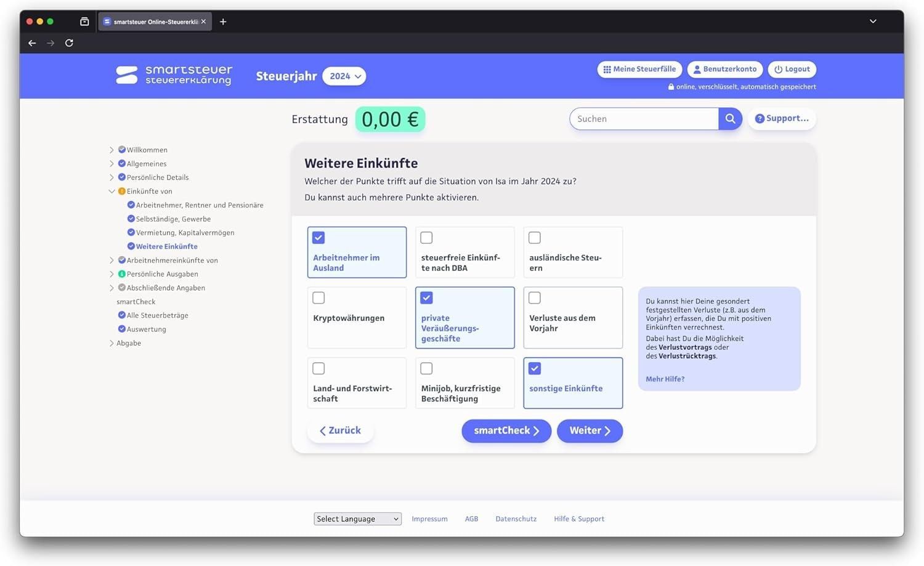Open Meine Steuerfälle in header
Screen dimensions: 924x566
pos(639,70)
